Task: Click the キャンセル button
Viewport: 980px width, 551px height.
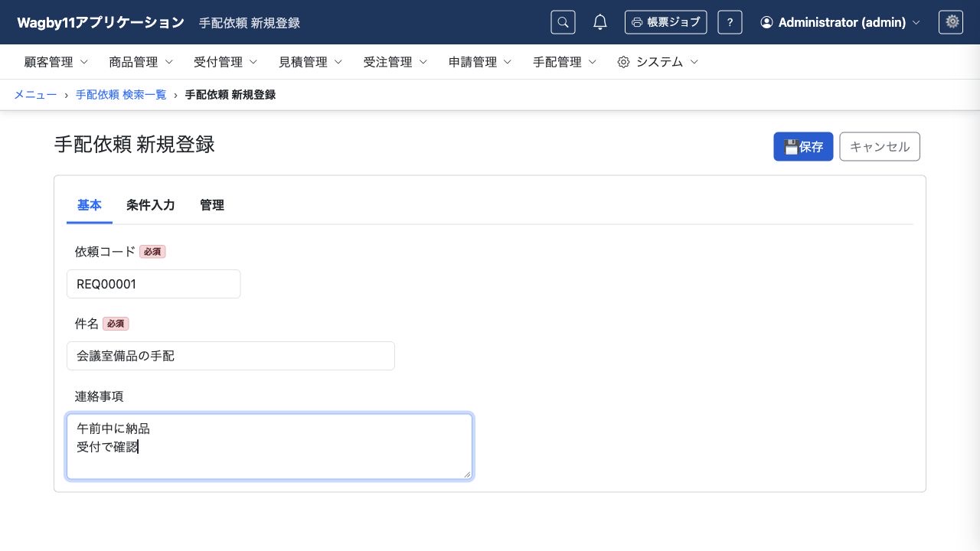Action: click(x=880, y=147)
